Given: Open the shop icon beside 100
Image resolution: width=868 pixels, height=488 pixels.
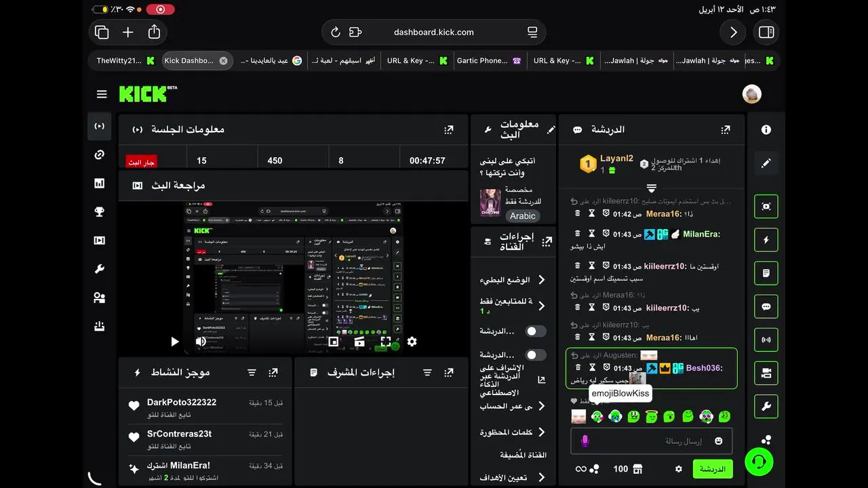Looking at the screenshot, I should (x=637, y=469).
